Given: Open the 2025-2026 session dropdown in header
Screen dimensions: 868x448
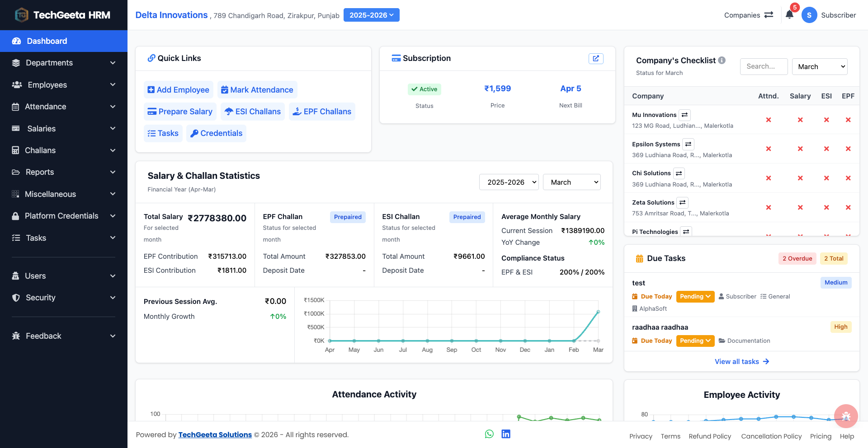Looking at the screenshot, I should tap(371, 15).
